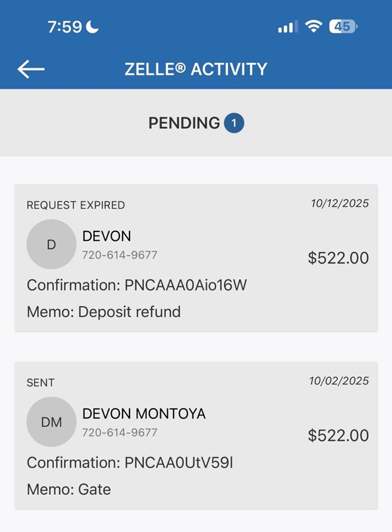Viewport: 392px width, 532px height.
Task: Tap Devon's phone number in expired request
Action: (x=119, y=255)
